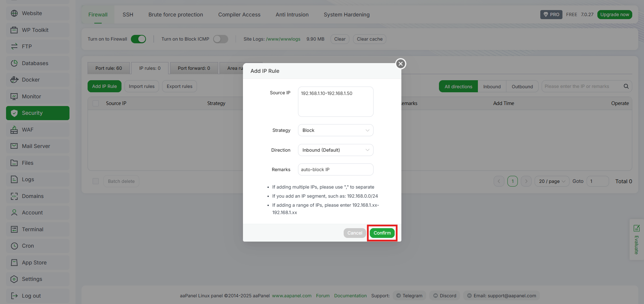Open the Anti Intrusion tab

click(292, 14)
